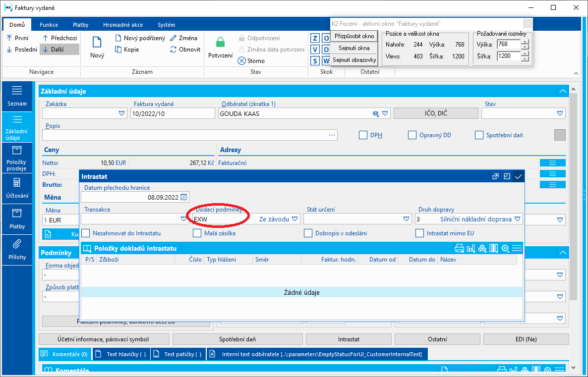Click Ostatní button

[x=437, y=339]
